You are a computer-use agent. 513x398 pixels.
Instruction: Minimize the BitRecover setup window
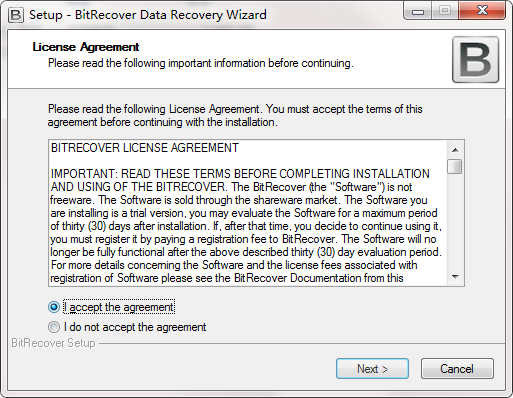click(x=418, y=11)
